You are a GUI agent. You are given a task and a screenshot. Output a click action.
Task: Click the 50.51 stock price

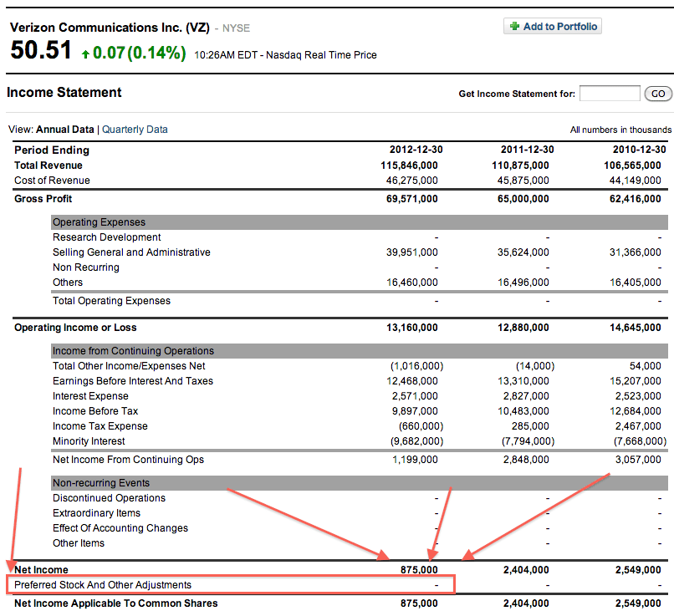pos(41,50)
